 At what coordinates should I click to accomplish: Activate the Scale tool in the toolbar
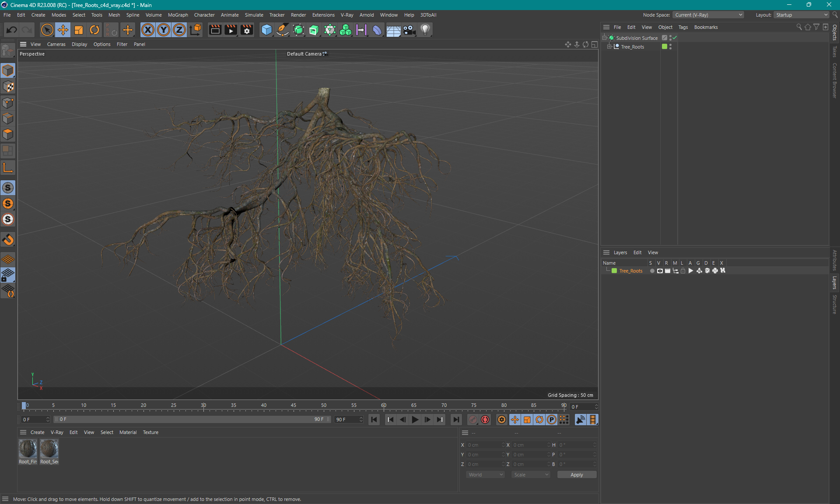79,30
